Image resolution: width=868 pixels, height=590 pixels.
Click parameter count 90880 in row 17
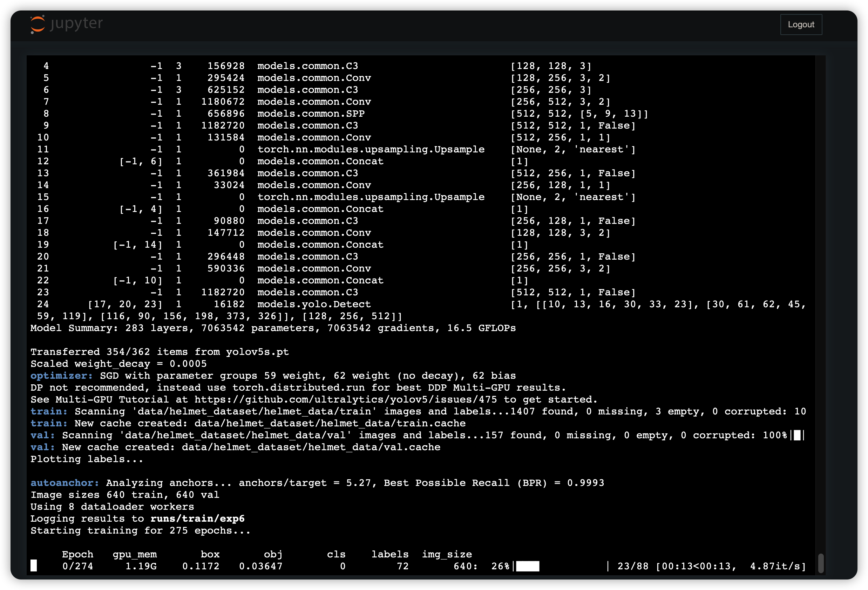tap(229, 221)
